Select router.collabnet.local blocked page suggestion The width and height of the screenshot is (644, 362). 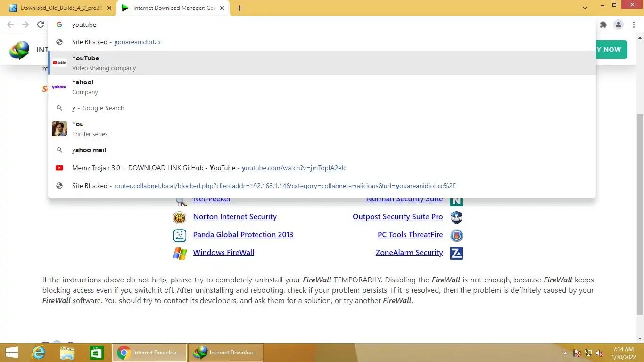click(322, 186)
